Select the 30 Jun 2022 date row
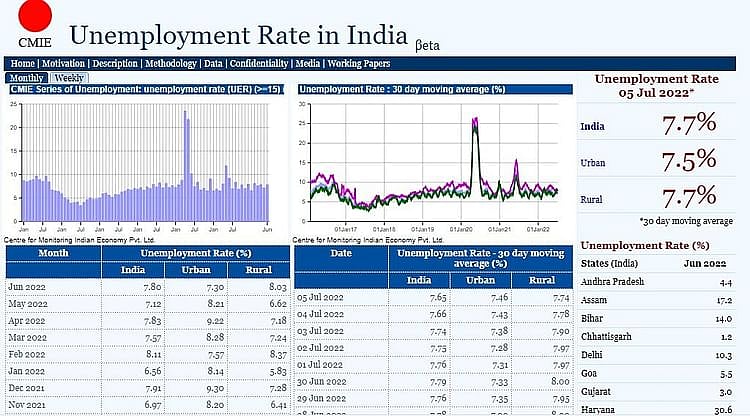Image resolution: width=750 pixels, height=416 pixels. coord(433,382)
